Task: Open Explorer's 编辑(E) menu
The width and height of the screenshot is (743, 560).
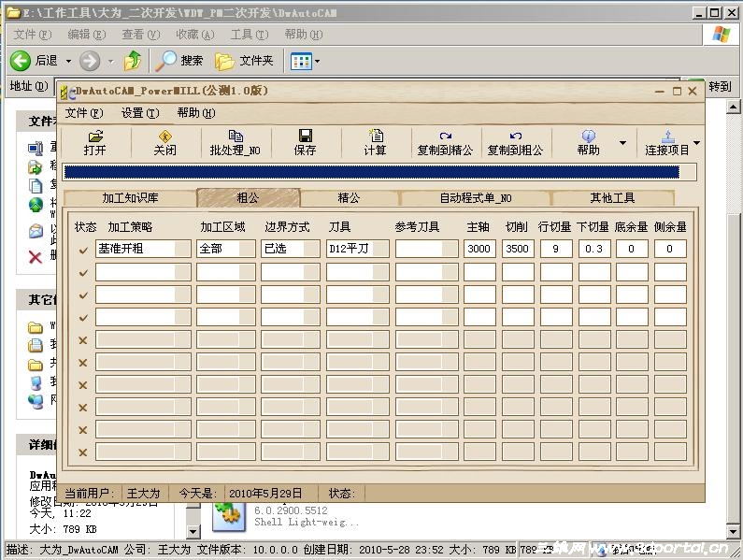Action: pyautogui.click(x=87, y=35)
